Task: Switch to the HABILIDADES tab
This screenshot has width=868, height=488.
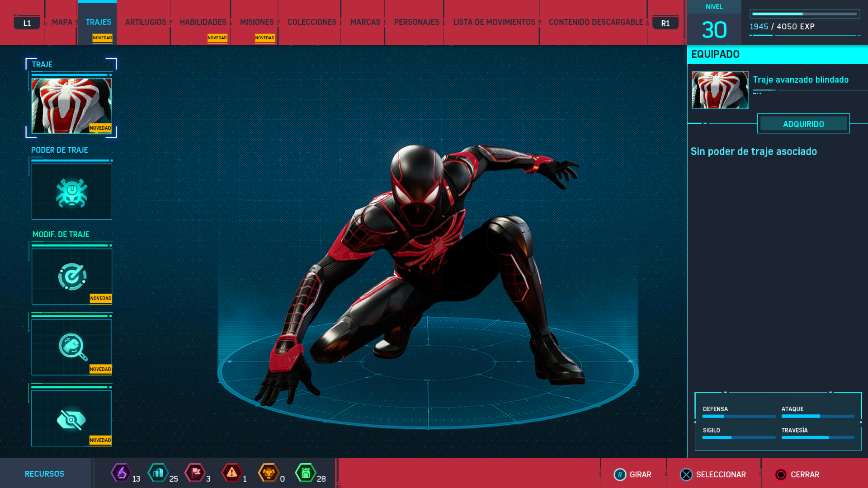Action: point(203,22)
